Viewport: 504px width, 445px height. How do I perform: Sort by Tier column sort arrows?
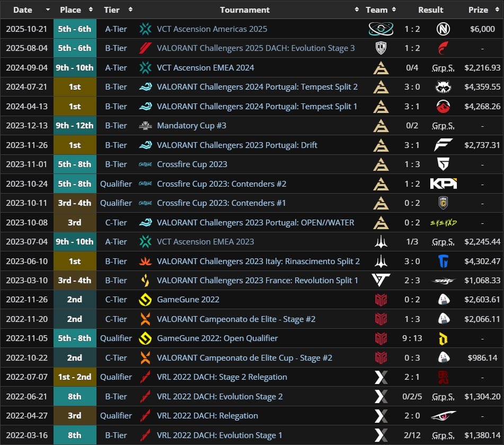[x=130, y=10]
